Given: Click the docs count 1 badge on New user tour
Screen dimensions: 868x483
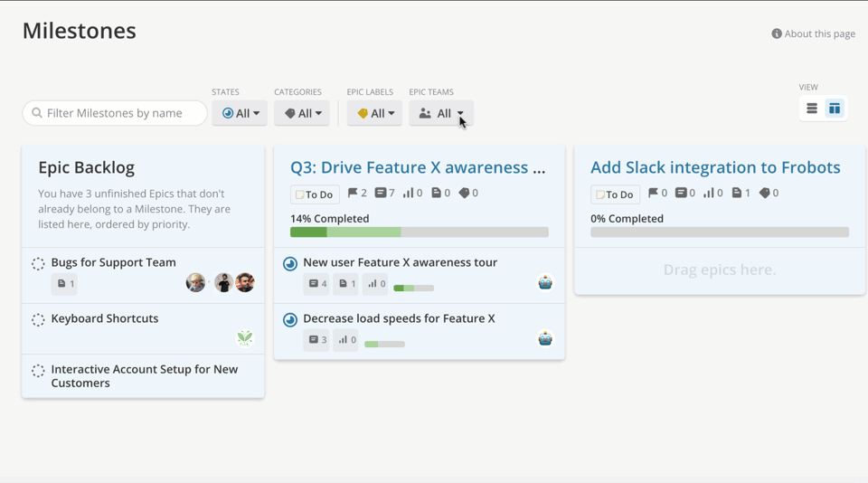Looking at the screenshot, I should 346,284.
